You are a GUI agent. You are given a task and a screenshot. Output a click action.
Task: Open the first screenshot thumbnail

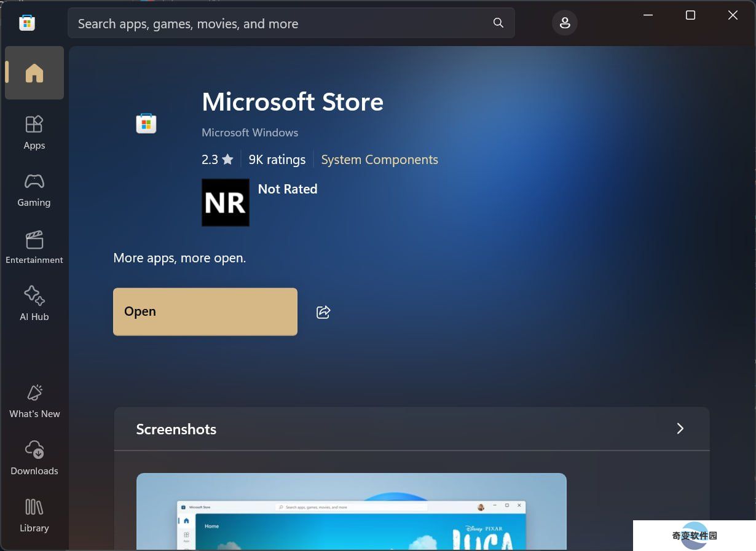351,511
